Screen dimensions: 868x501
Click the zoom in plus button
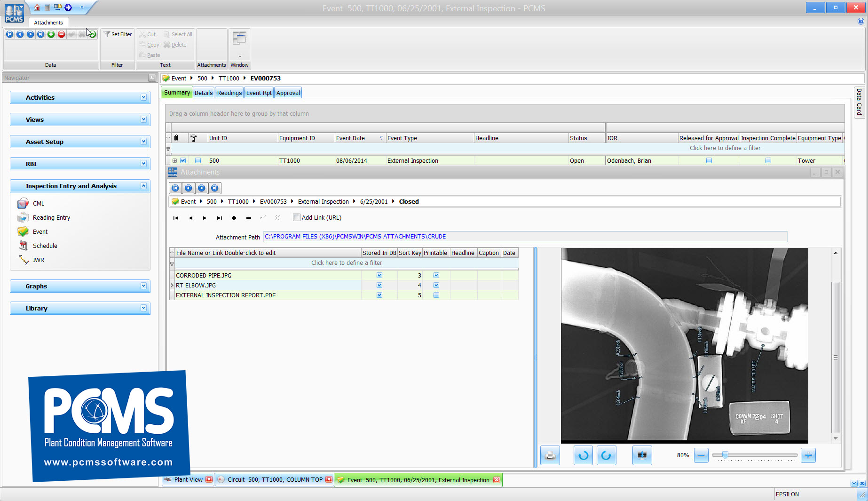pyautogui.click(x=808, y=455)
